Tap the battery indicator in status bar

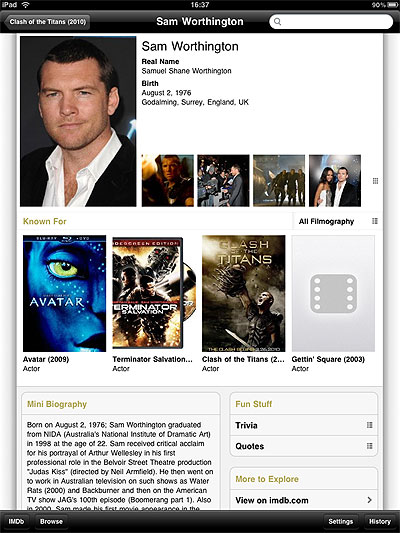[392, 5]
